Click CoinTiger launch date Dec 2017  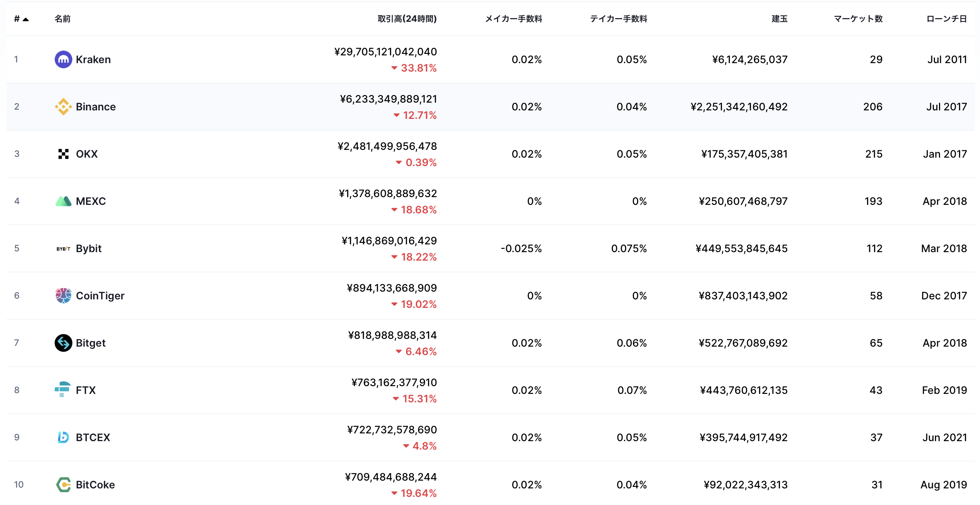pos(944,295)
